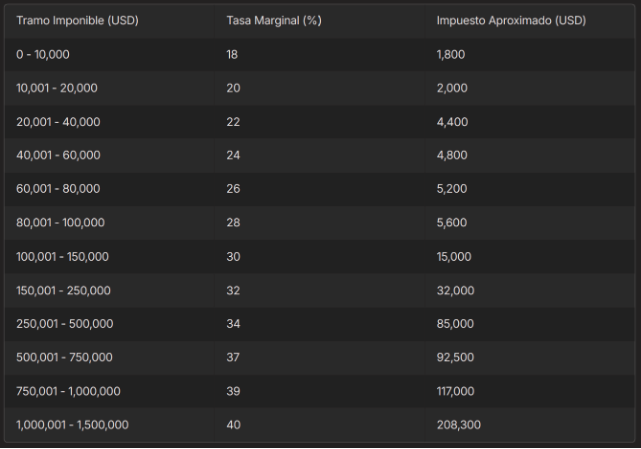The height and width of the screenshot is (449, 641).
Task: Click the 18 marginal rate cell
Action: click(x=233, y=55)
